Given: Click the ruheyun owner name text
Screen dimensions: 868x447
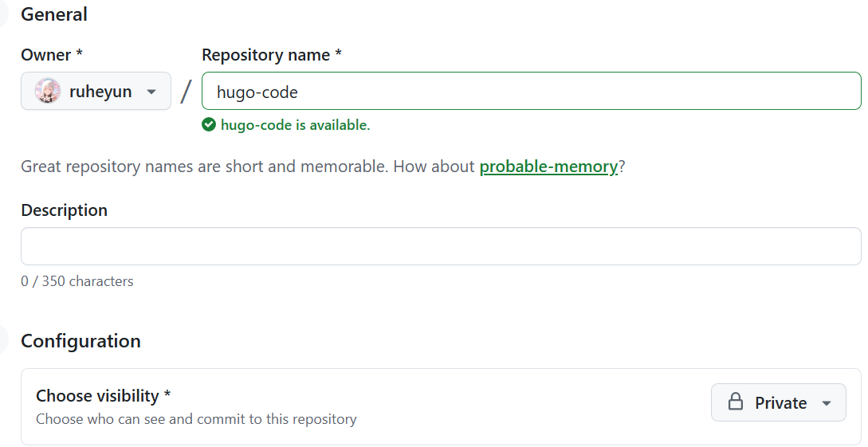Looking at the screenshot, I should coord(100,92).
